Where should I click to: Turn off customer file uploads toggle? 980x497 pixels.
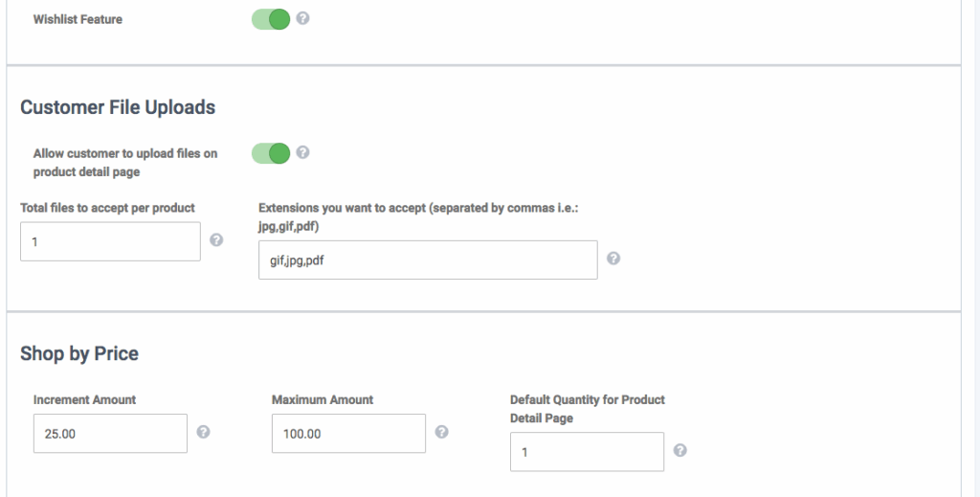[271, 153]
